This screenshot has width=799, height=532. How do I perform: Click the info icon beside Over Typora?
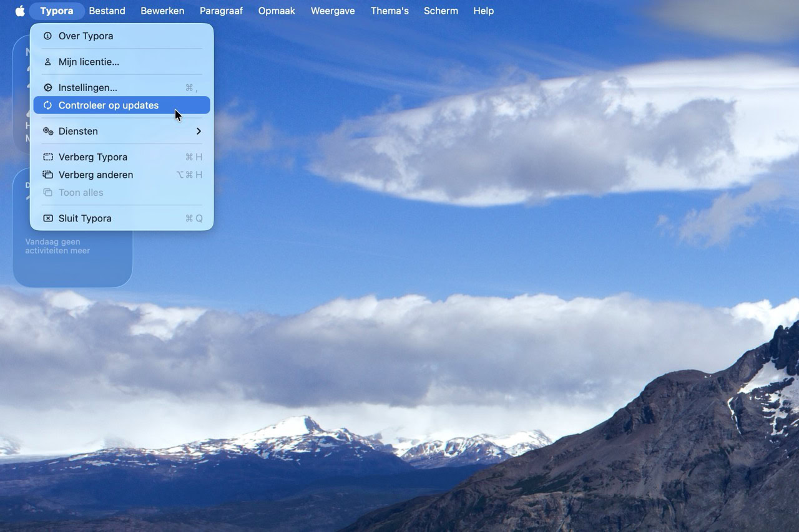(47, 36)
